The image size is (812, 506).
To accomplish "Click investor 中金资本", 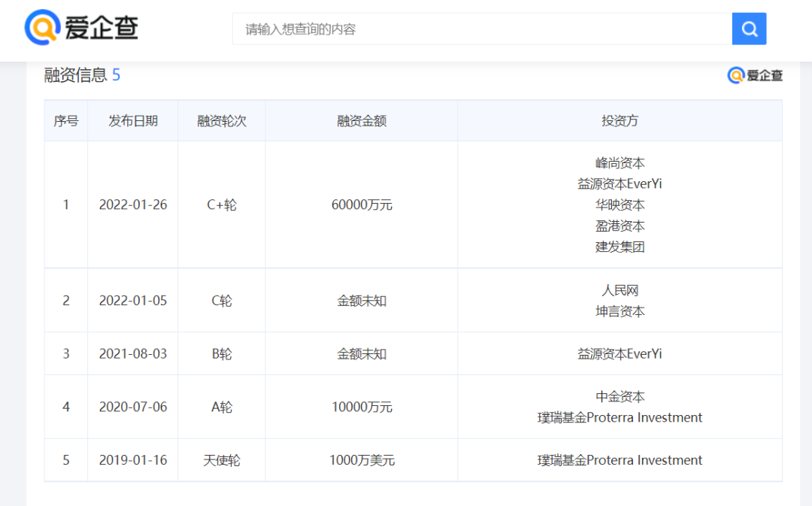I will 620,397.
